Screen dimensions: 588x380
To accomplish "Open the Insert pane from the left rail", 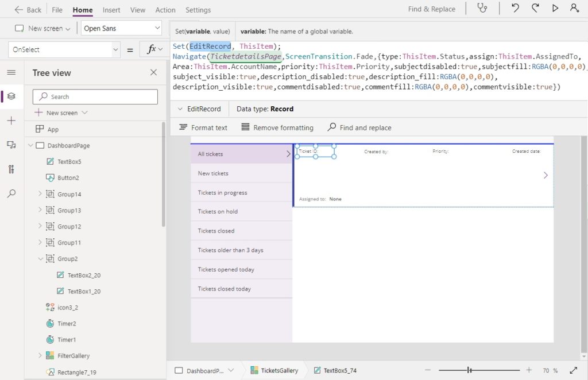I will [x=11, y=121].
